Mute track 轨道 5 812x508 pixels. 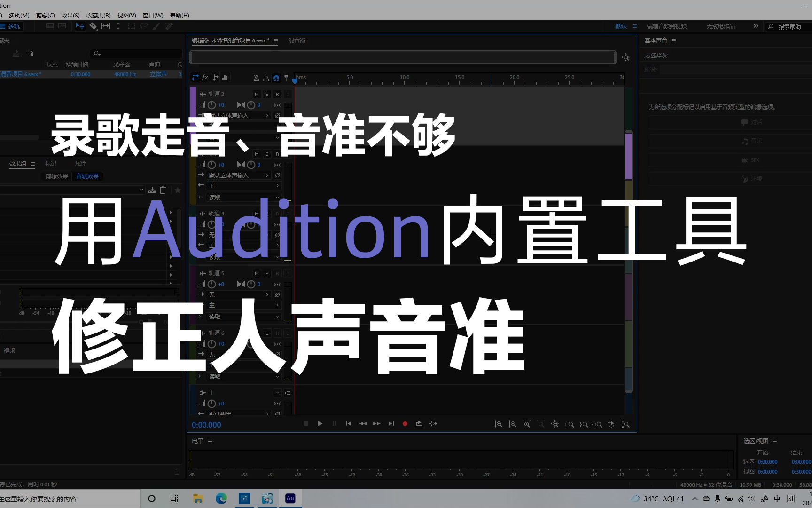click(x=257, y=274)
